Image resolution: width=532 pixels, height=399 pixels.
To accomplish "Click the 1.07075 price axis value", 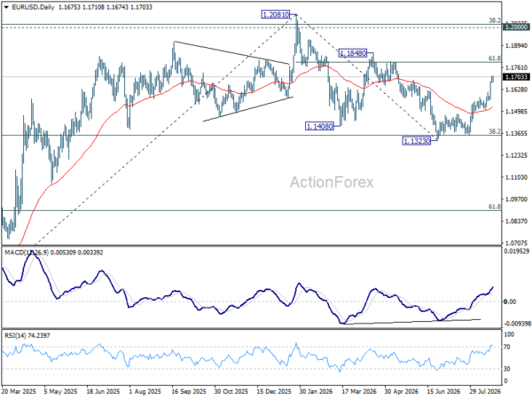I will (x=516, y=243).
